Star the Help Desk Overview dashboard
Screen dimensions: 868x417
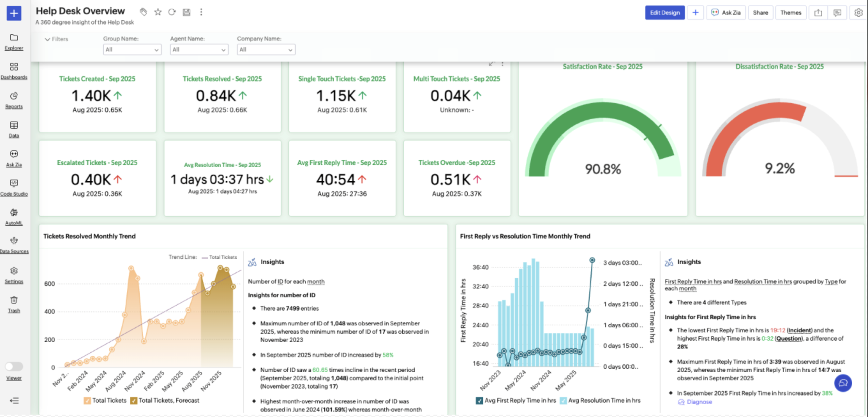coord(158,12)
